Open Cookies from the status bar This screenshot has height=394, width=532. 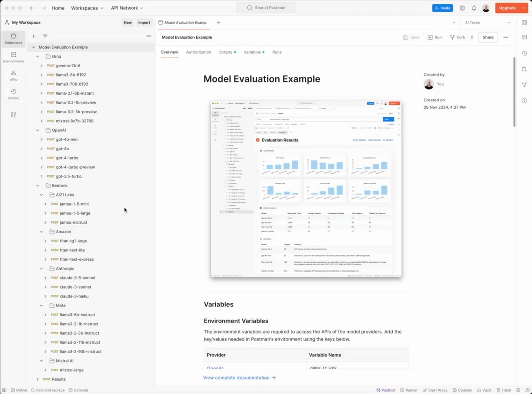click(462, 390)
